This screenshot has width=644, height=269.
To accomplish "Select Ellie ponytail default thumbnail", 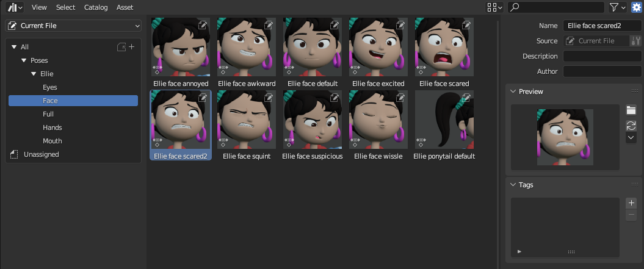I will 444,120.
